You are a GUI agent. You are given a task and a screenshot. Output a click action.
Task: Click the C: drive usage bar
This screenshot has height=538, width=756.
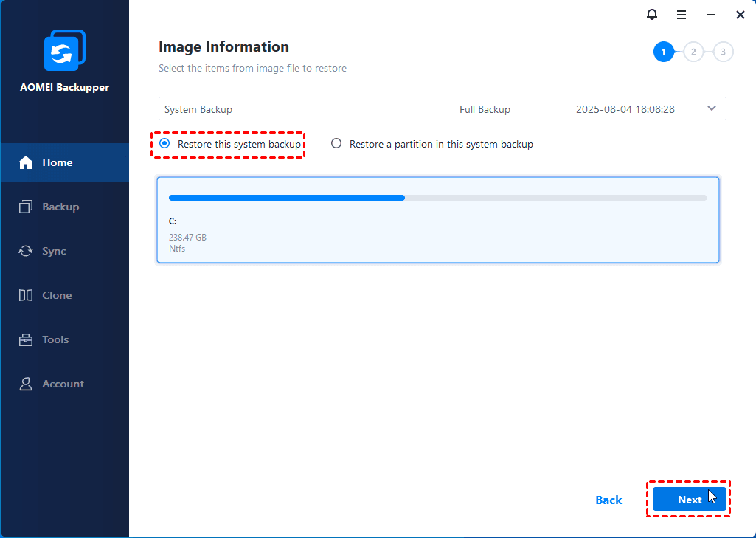[x=437, y=198]
